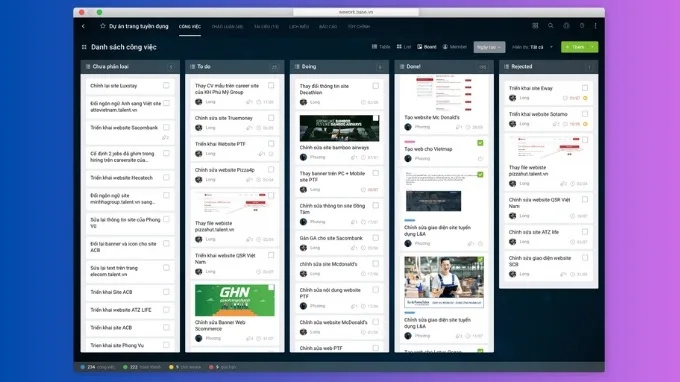Check the Gắn GA cho site Sacombank task
This screenshot has height=382, width=680.
tap(376, 238)
